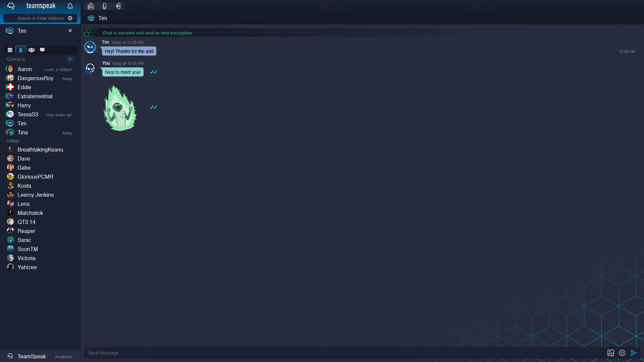Click settings gear icon in search bar
The image size is (644, 362).
(70, 18)
